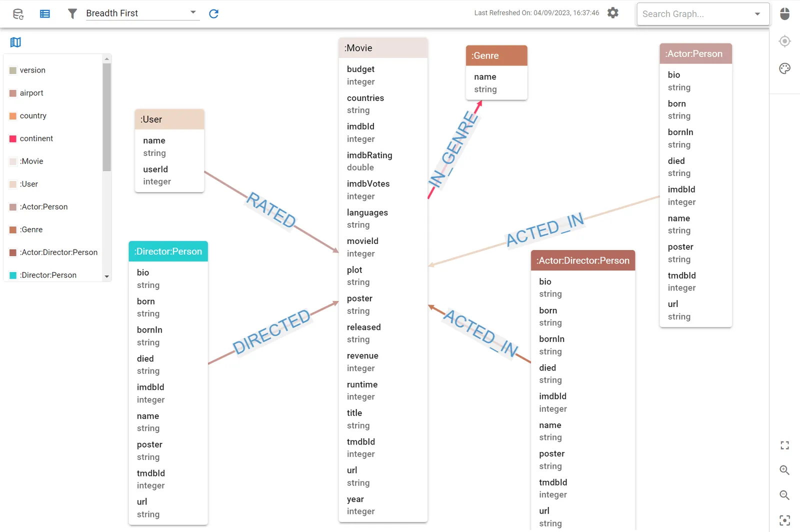800x532 pixels.
Task: Click the :Director:Person node header
Action: click(x=168, y=251)
